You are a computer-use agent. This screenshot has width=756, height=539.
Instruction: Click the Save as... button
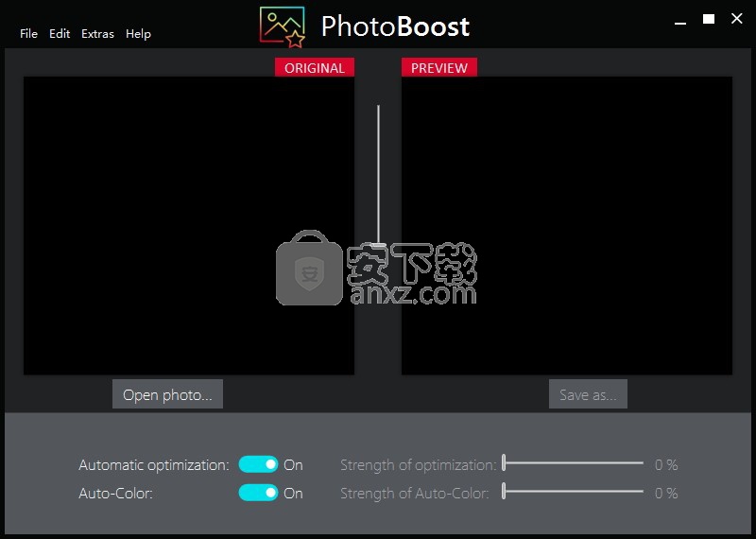tap(588, 394)
